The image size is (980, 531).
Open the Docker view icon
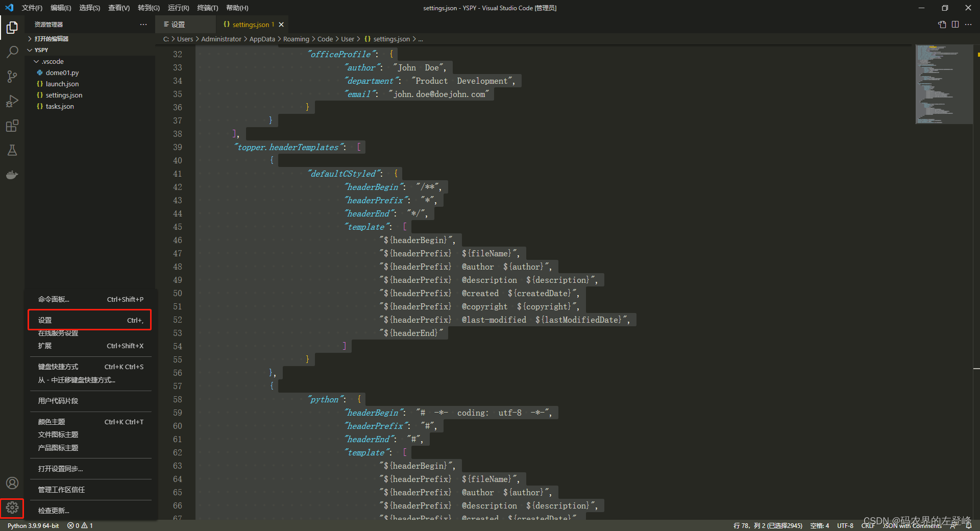12,175
